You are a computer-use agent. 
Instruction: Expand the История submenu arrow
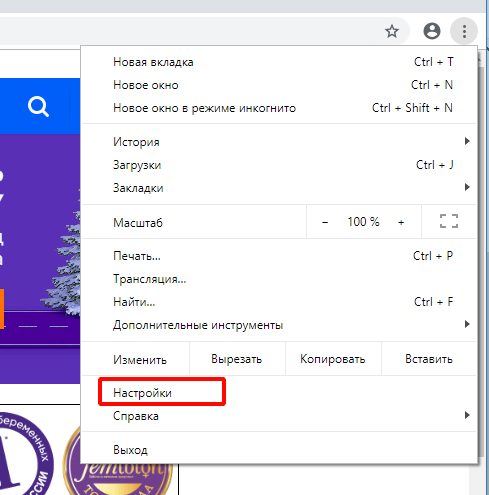point(467,141)
